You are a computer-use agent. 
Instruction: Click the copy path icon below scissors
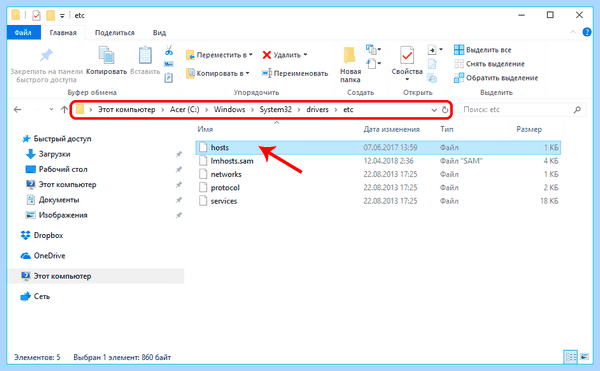[x=169, y=64]
